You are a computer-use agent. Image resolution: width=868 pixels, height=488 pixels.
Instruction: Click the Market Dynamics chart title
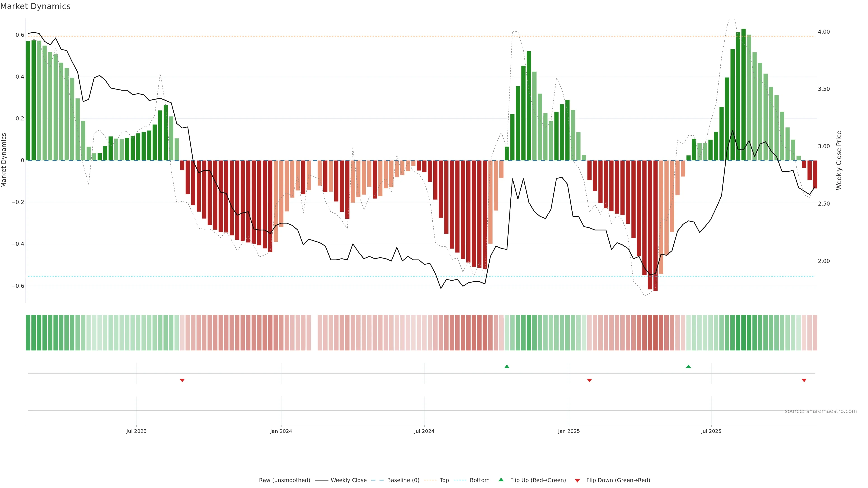35,6
